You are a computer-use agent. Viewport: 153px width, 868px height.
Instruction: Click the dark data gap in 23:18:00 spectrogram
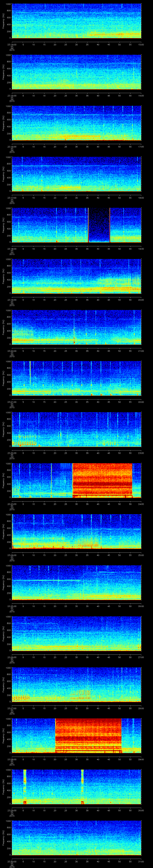click(99, 225)
